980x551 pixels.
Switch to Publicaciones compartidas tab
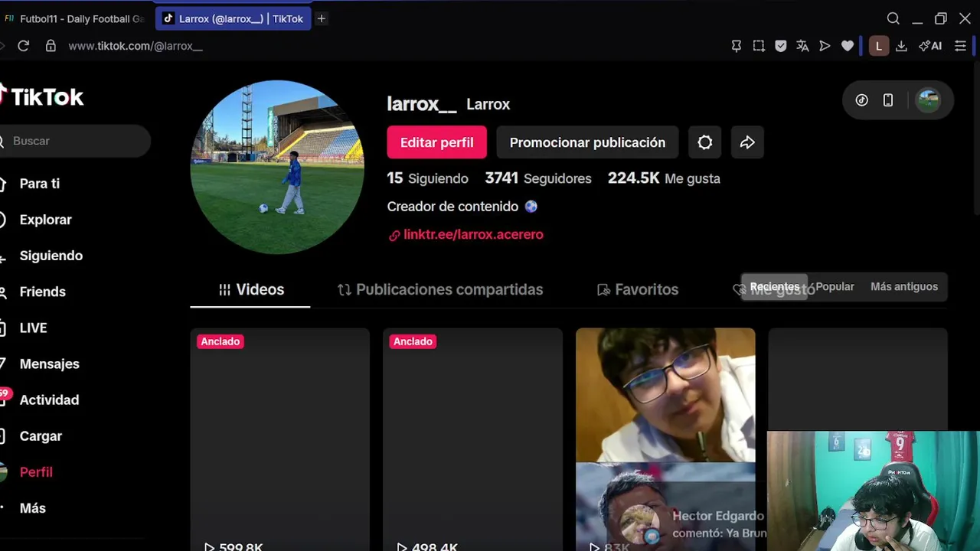click(440, 289)
